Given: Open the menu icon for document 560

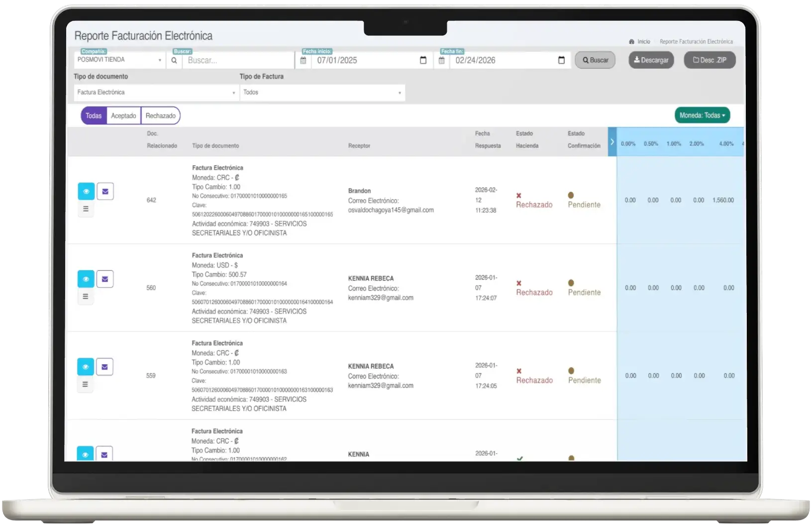Looking at the screenshot, I should click(86, 297).
